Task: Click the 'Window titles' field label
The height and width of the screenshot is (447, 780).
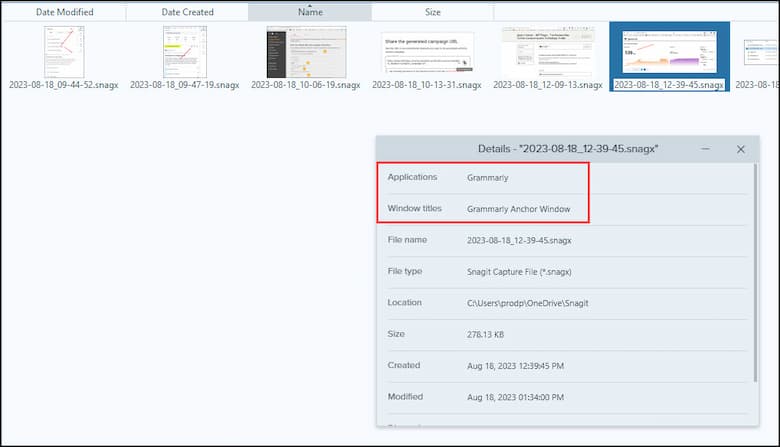Action: [414, 208]
